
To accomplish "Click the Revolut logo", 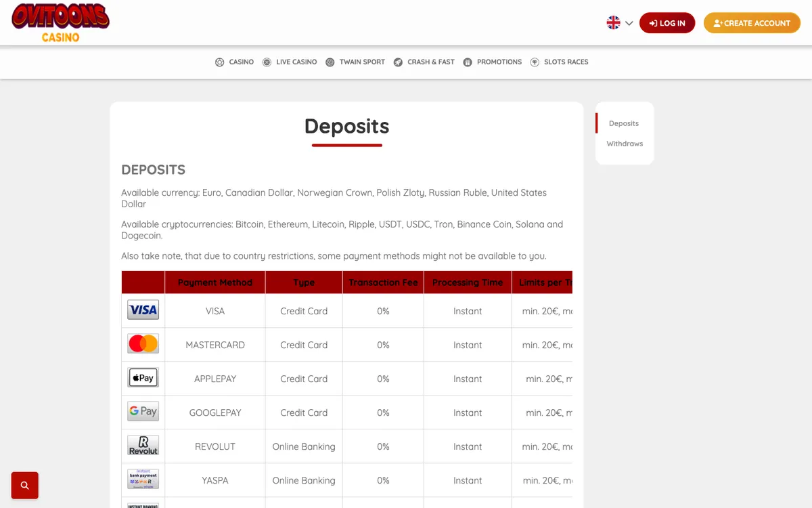I will [143, 446].
